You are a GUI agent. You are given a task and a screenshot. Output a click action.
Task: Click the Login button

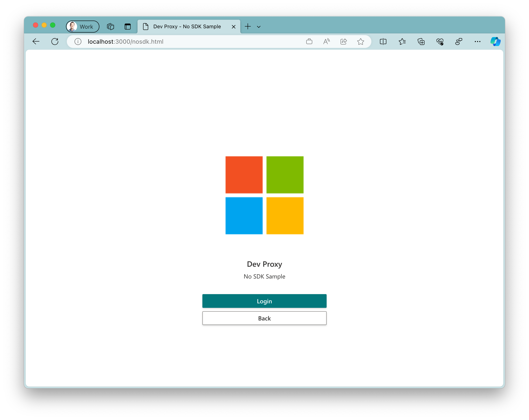pos(264,301)
